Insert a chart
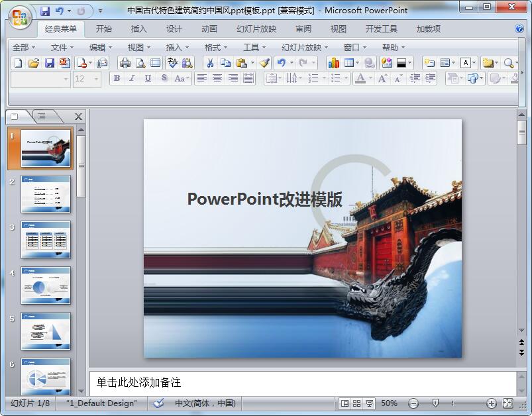532x416 pixels. click(x=333, y=63)
